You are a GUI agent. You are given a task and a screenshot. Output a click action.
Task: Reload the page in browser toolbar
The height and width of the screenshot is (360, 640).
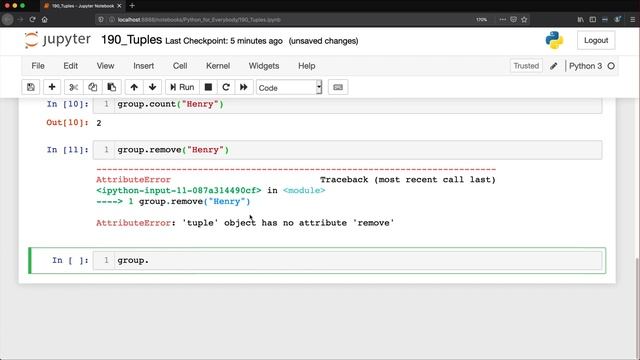click(32, 19)
